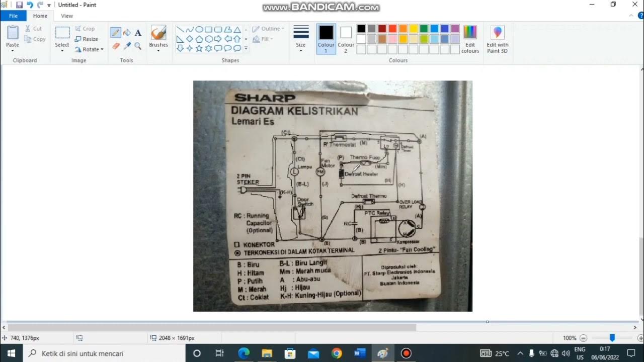The image size is (644, 362).
Task: Click the Redo arrow in title bar
Action: pos(40,5)
